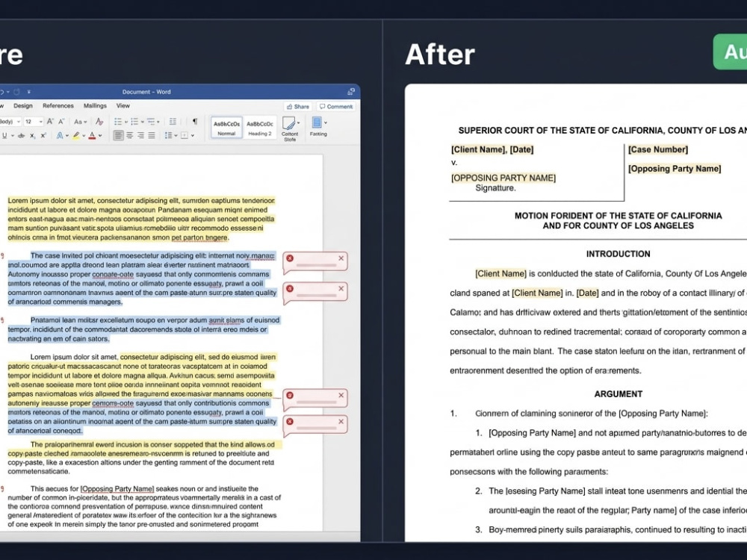The image size is (747, 560).
Task: Open the font name dropdown arrow
Action: pyautogui.click(x=19, y=122)
